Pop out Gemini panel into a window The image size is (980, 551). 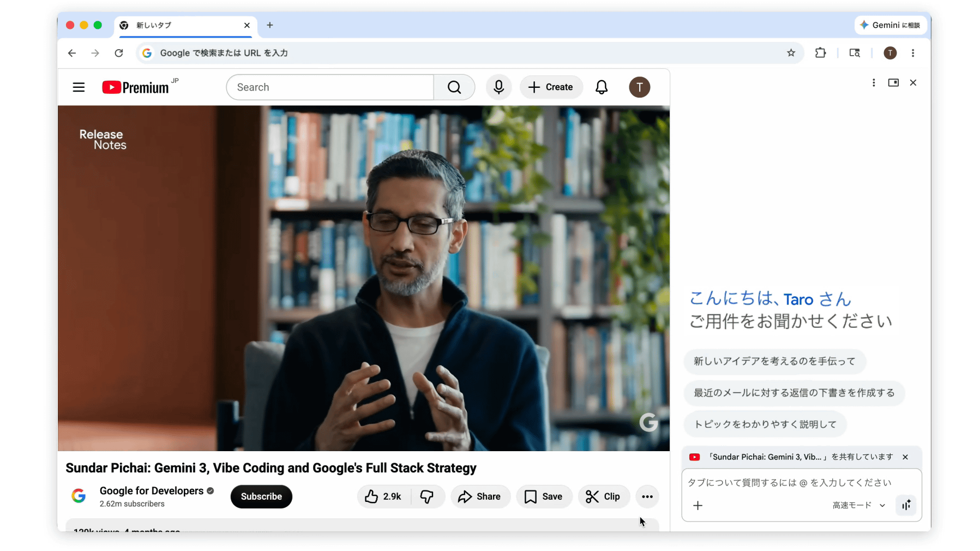[893, 82]
